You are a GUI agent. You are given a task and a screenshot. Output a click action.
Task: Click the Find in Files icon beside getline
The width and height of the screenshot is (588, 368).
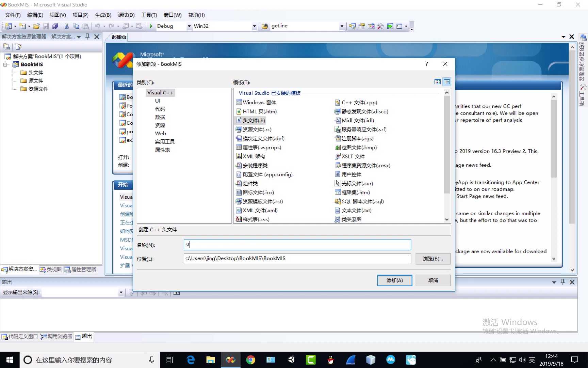(x=265, y=26)
